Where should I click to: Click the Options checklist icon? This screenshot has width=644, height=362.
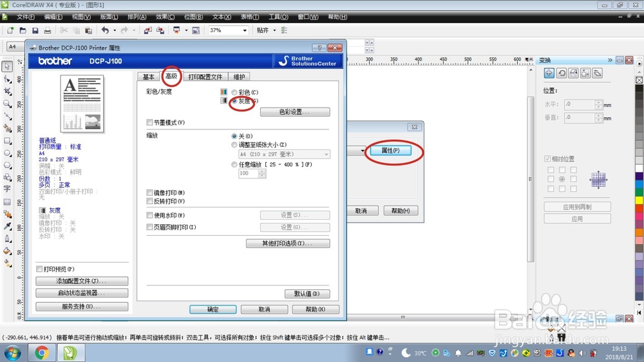pos(284,30)
